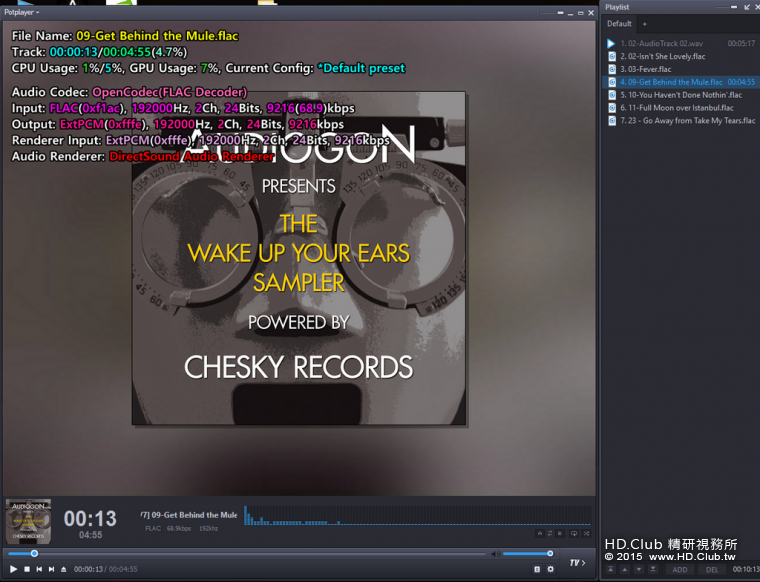
Task: Click the total playlist time 00:10:13
Action: [746, 569]
